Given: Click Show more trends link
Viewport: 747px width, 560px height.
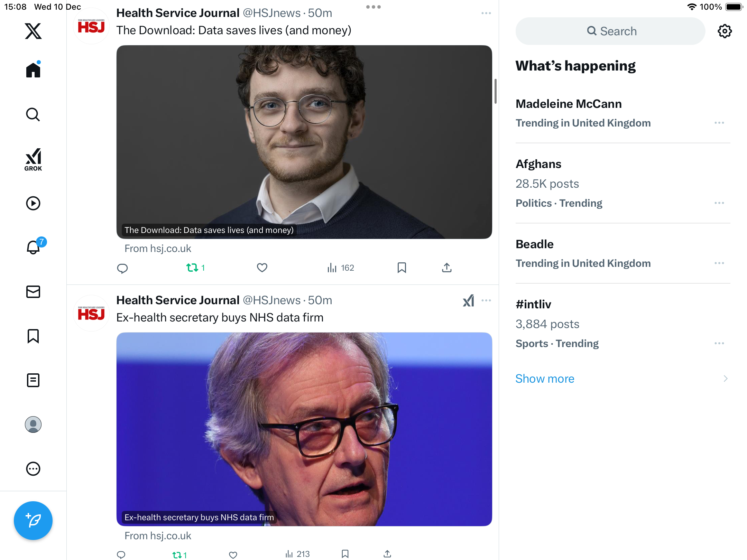Looking at the screenshot, I should [x=545, y=379].
